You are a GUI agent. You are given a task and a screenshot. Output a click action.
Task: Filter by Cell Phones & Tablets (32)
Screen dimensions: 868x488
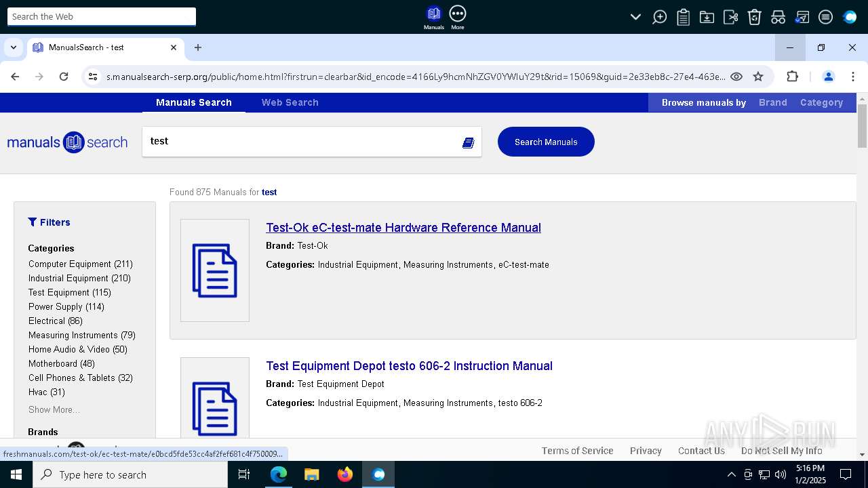81,378
